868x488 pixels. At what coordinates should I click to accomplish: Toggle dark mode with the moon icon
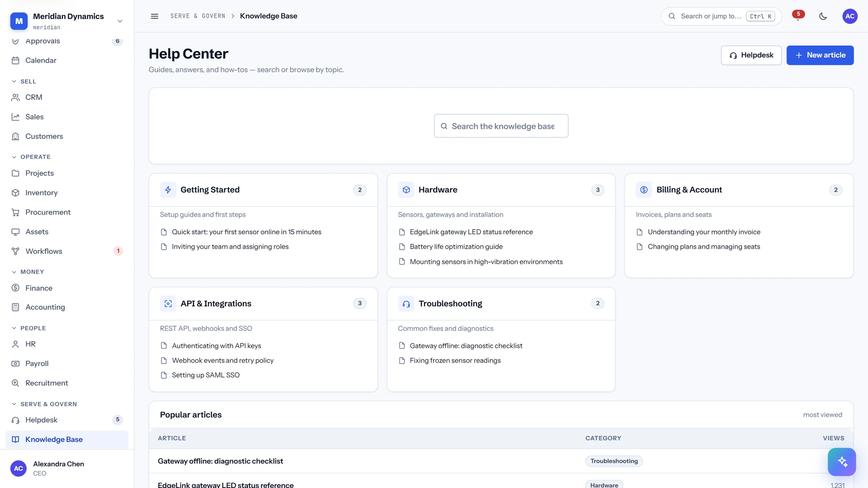tap(823, 16)
